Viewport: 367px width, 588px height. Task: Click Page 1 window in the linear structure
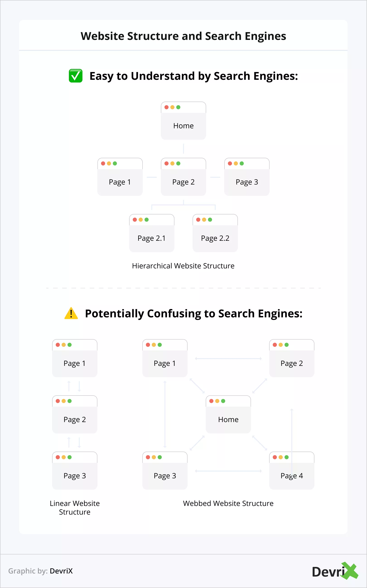click(75, 358)
